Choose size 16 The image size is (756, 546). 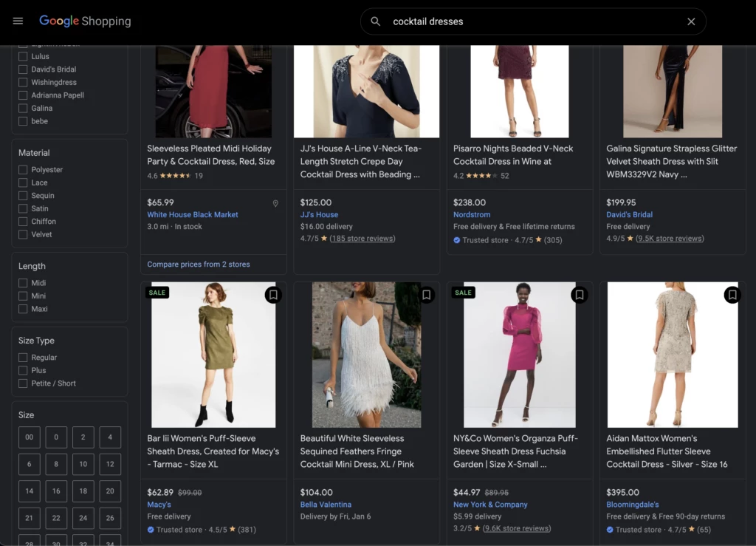coord(56,491)
